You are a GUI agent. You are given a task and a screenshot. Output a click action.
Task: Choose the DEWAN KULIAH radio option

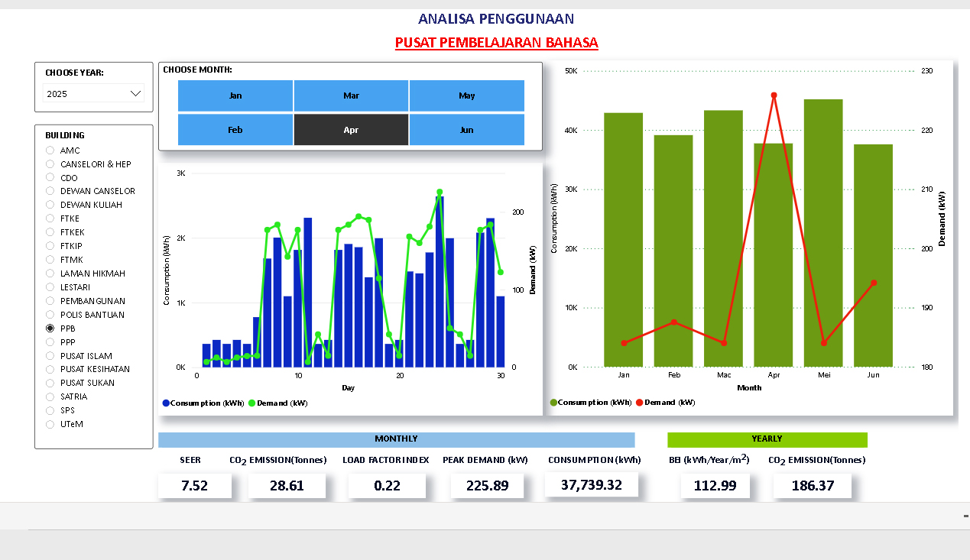(x=50, y=205)
